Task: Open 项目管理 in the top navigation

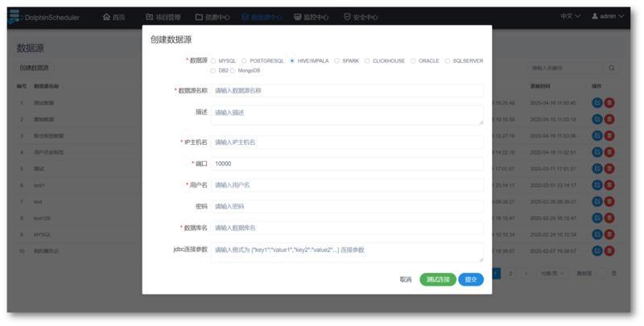Action: (163, 17)
